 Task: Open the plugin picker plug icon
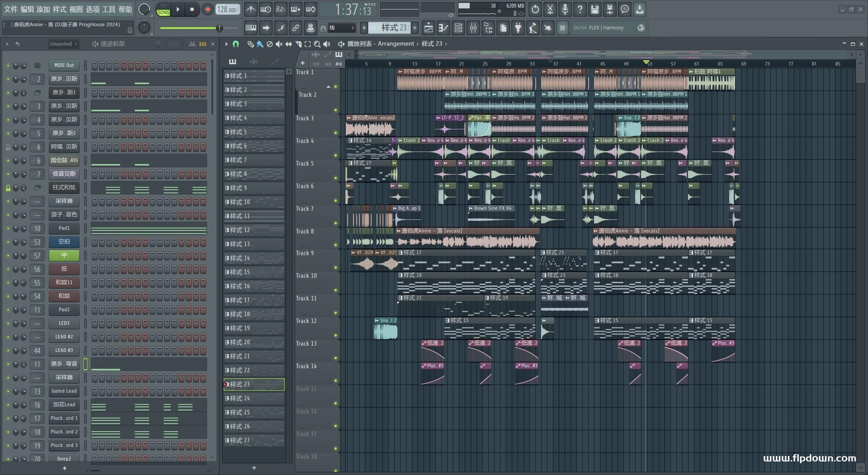pyautogui.click(x=518, y=28)
